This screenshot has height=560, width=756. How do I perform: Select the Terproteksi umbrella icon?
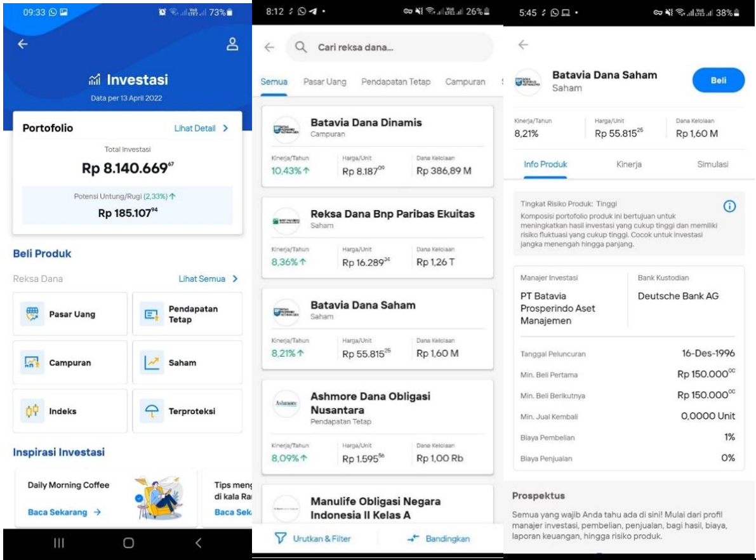[151, 411]
